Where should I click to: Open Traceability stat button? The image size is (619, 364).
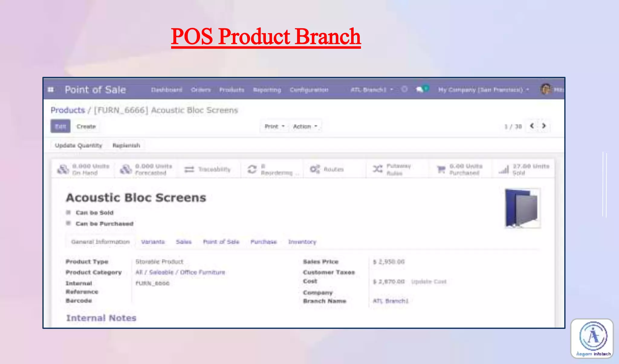pyautogui.click(x=209, y=169)
